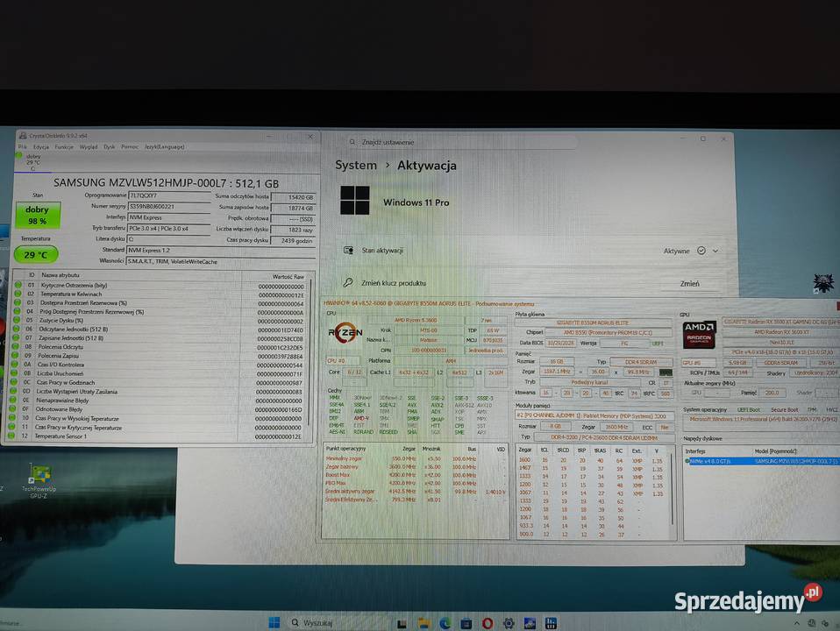This screenshot has width=840, height=631.
Task: Click the Windows logo beside Windows 11 Pro
Action: (x=354, y=201)
